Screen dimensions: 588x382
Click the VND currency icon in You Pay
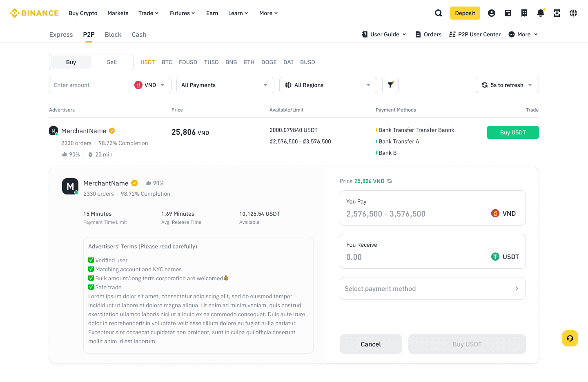coord(495,213)
